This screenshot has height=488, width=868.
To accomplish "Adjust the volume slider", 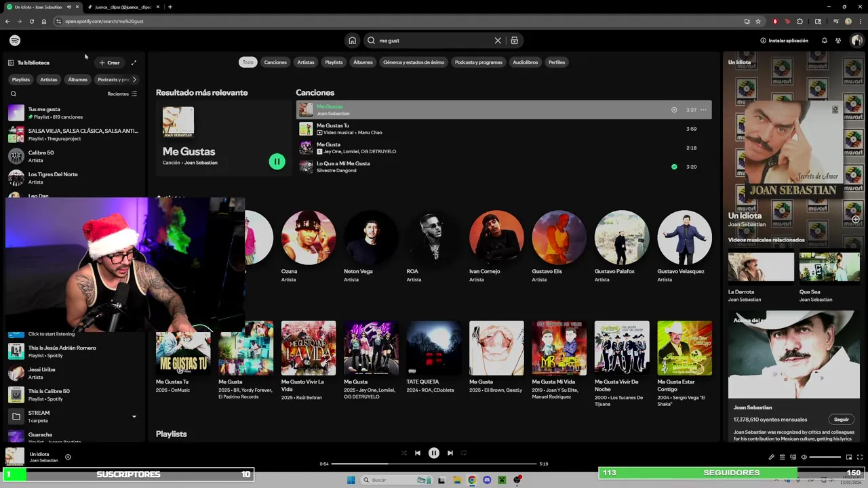I will click(x=825, y=457).
